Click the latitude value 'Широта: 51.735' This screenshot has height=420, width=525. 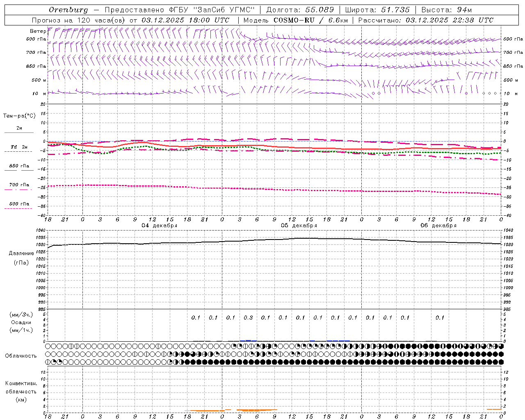pyautogui.click(x=377, y=10)
